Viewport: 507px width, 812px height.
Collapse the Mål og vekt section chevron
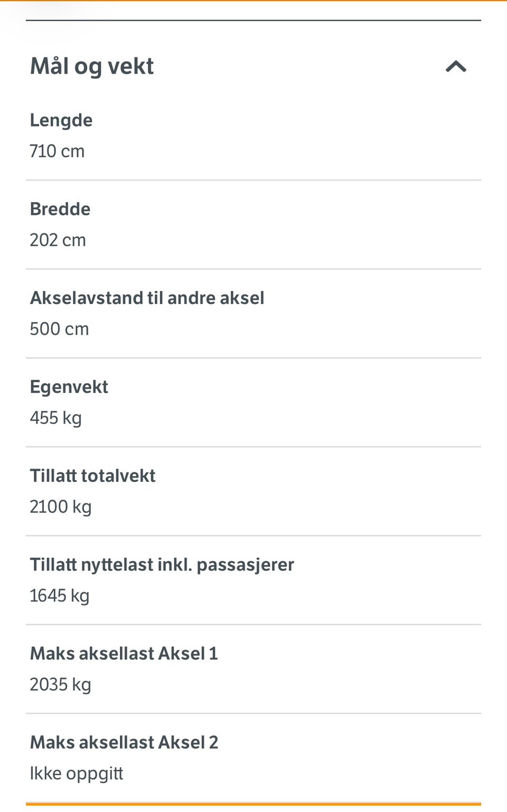pyautogui.click(x=456, y=66)
